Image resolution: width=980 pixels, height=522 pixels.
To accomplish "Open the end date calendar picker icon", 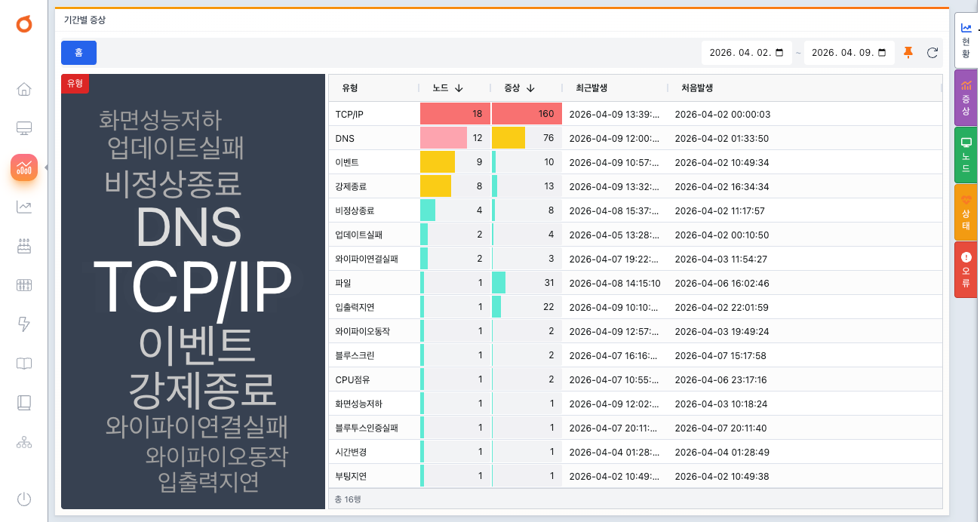I will pos(882,53).
